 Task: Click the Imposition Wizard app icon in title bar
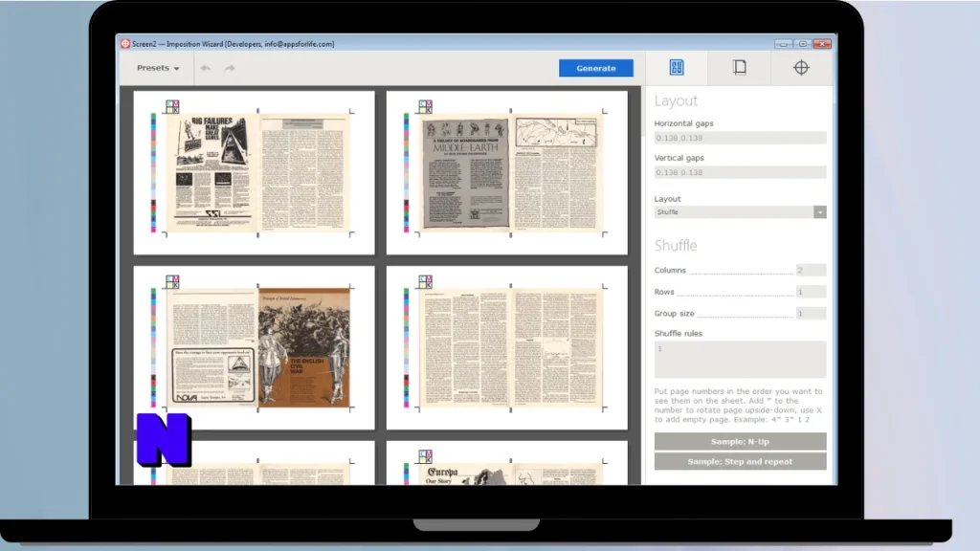coord(125,44)
